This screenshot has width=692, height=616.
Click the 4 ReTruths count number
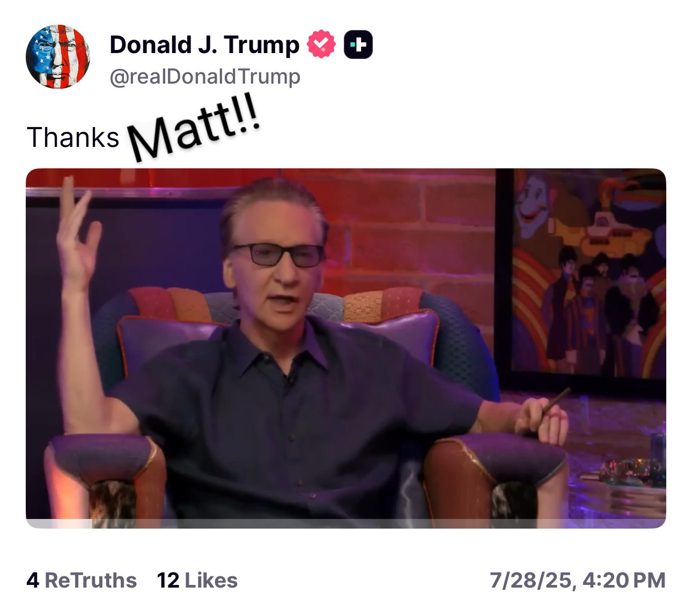click(33, 580)
